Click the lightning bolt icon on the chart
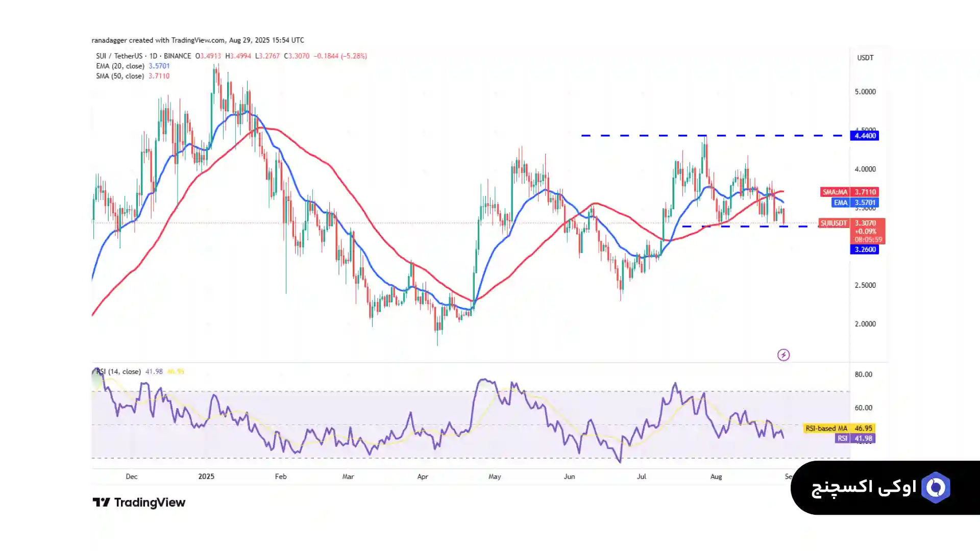 tap(783, 355)
